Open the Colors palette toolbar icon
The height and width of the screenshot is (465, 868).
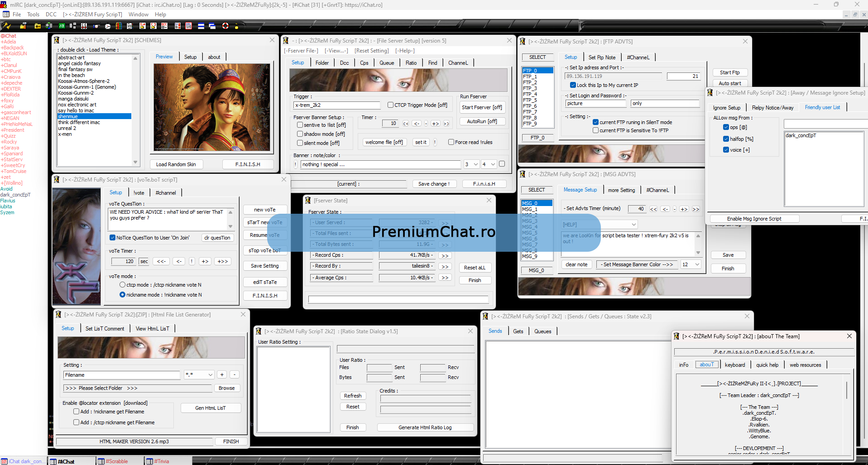click(x=119, y=26)
